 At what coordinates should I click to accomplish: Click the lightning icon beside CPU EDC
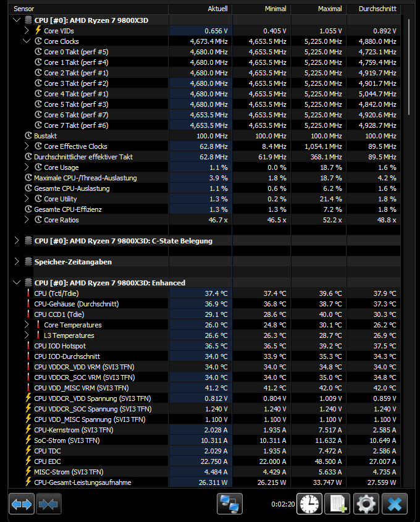28,461
